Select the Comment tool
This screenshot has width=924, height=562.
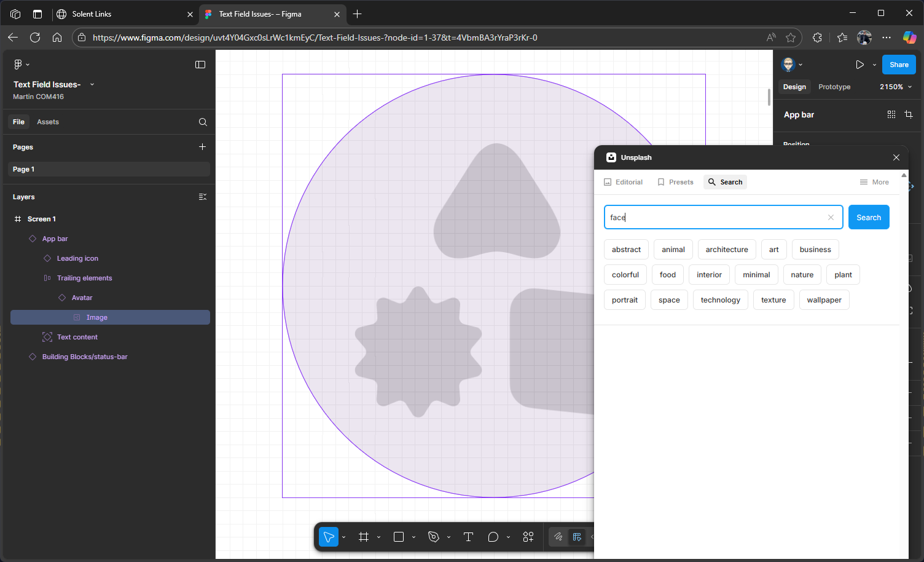[x=493, y=537]
